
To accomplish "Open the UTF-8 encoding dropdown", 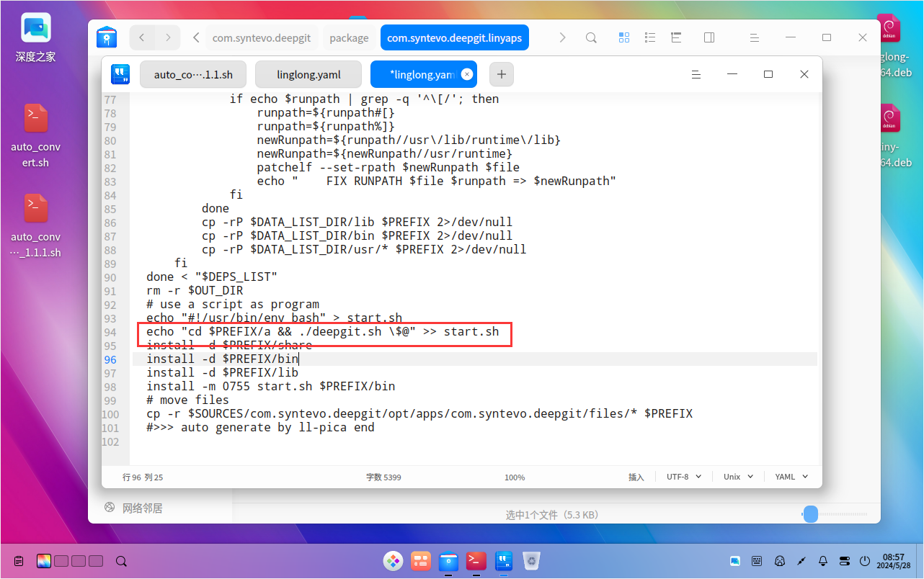I will click(x=685, y=477).
